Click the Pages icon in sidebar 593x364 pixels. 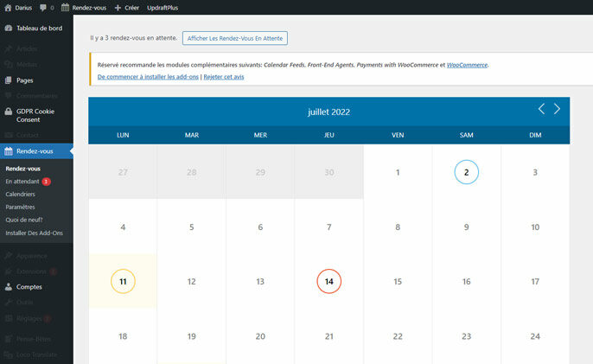click(9, 80)
